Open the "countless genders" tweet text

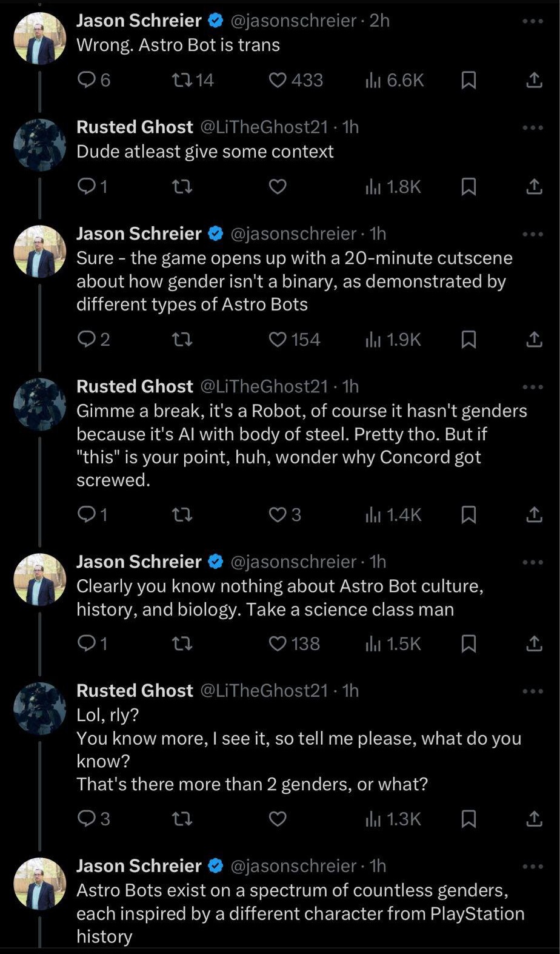click(300, 913)
